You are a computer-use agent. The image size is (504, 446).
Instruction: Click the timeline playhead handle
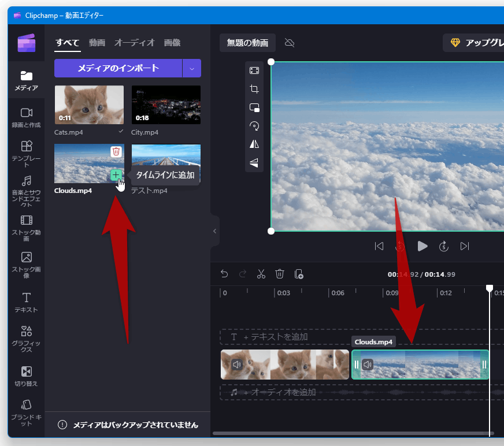(x=490, y=288)
